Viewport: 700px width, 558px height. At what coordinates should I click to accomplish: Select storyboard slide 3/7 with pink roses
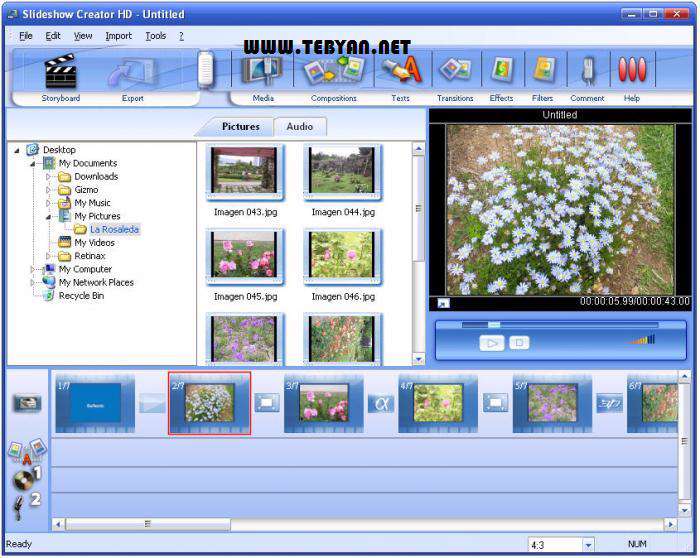(324, 404)
